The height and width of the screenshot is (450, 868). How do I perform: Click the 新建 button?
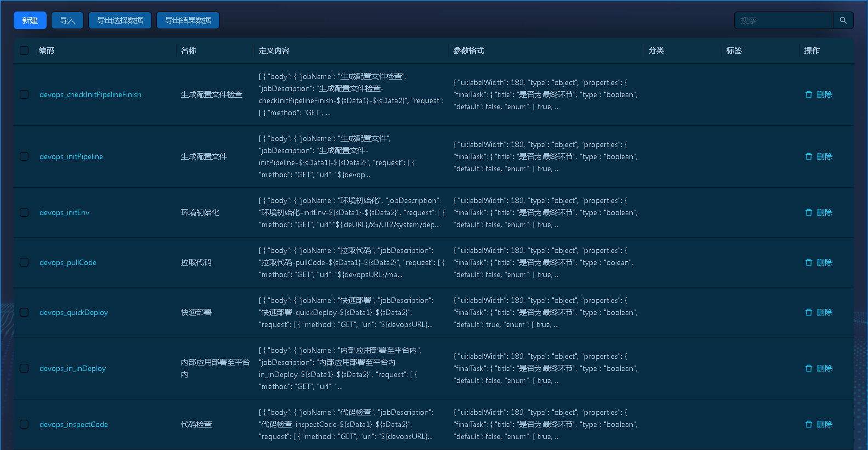pyautogui.click(x=30, y=20)
